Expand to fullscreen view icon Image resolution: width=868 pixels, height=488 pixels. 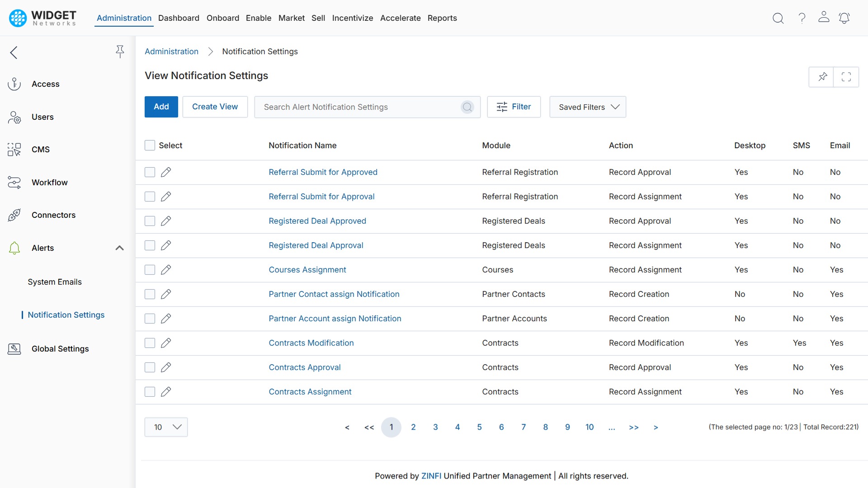tap(846, 77)
